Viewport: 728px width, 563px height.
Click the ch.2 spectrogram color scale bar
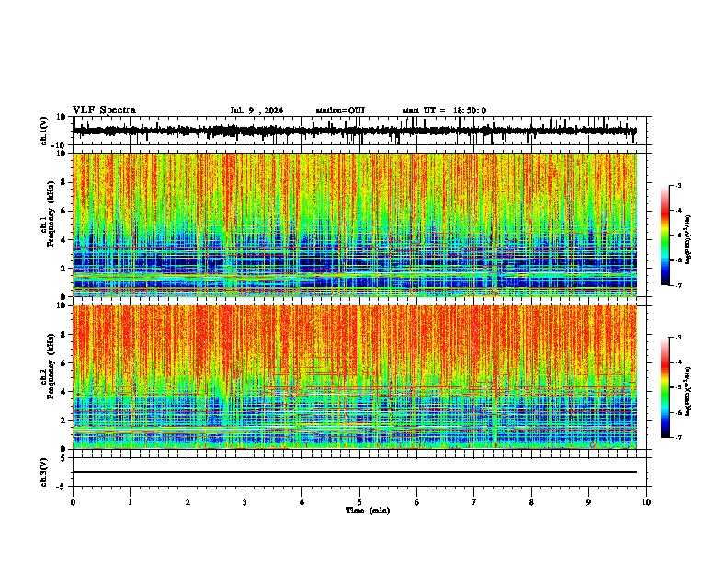click(x=665, y=387)
